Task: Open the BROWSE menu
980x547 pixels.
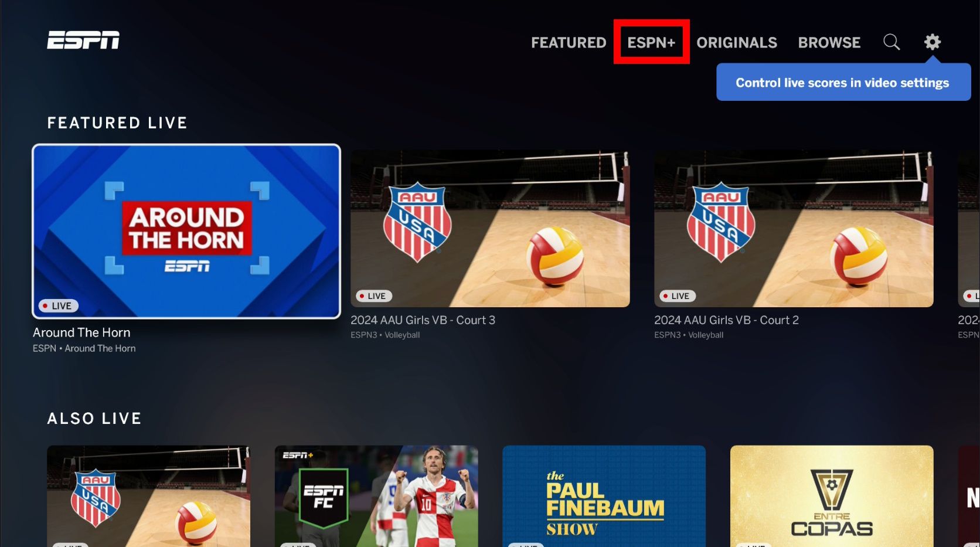Action: pos(829,43)
